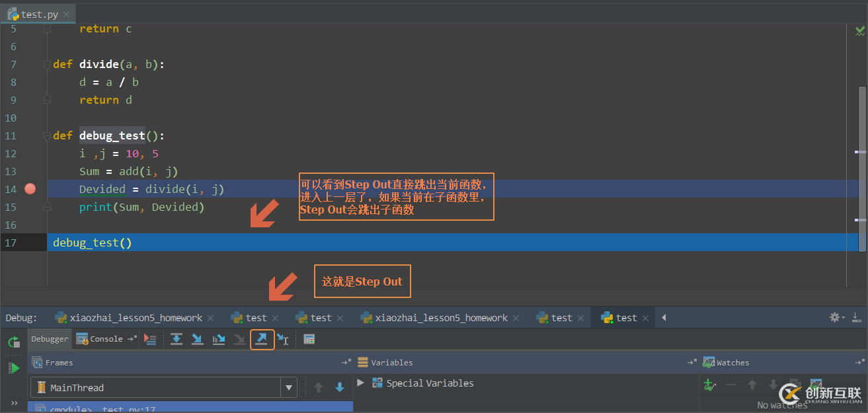Click 'print(Sum, Devided)' on line 15
868x413 pixels.
[x=142, y=207]
